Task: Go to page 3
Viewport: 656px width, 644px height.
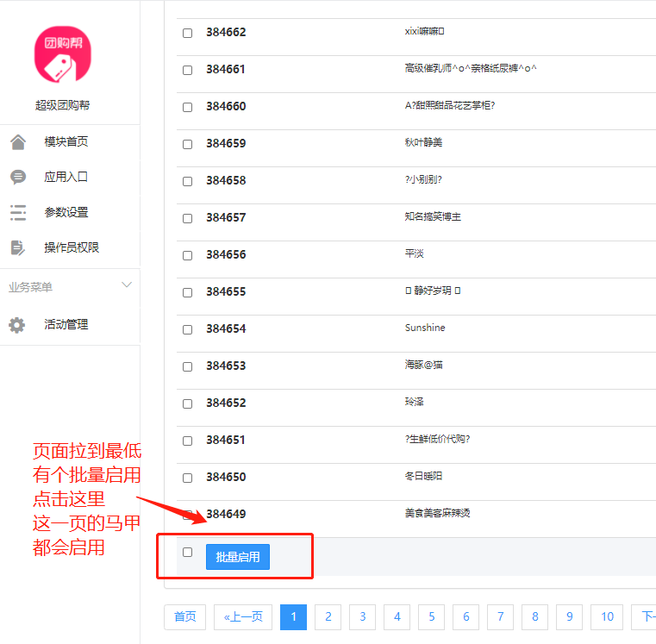Action: point(362,616)
